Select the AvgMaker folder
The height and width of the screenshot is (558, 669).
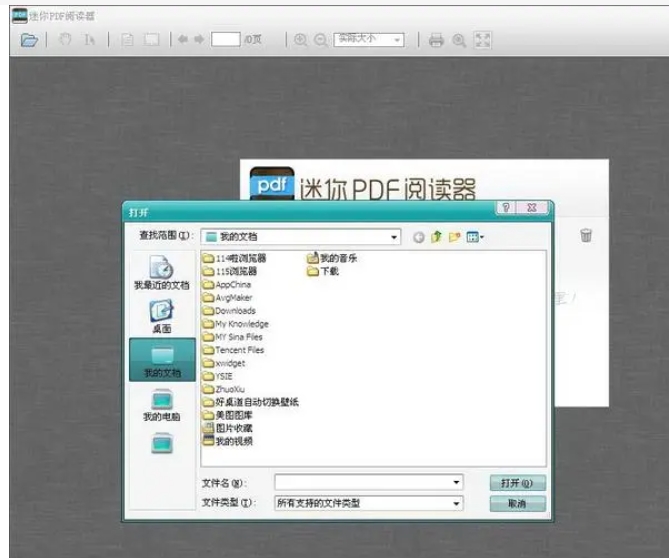pyautogui.click(x=227, y=297)
